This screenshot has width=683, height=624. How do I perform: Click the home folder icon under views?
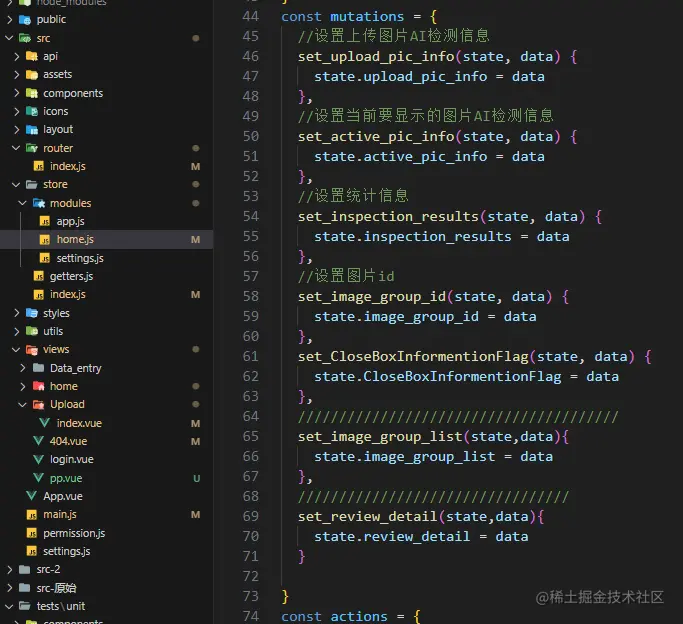pyautogui.click(x=39, y=386)
